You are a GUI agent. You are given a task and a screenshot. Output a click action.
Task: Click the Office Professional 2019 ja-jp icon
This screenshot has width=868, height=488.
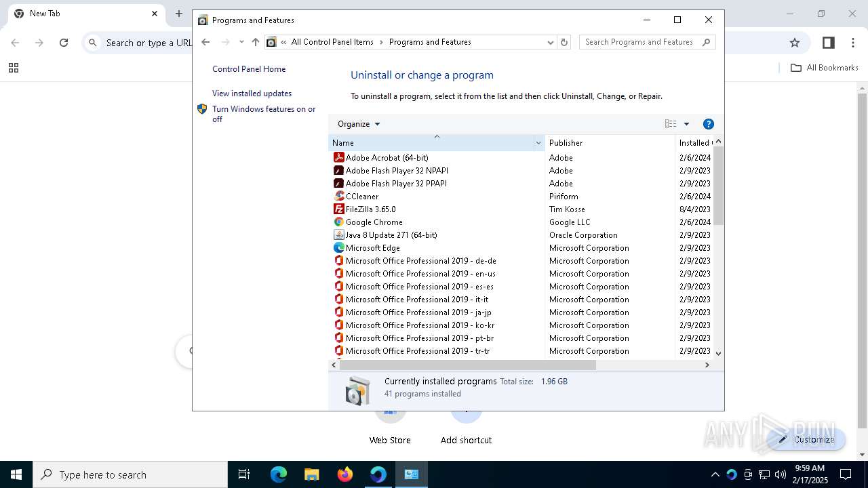click(339, 312)
